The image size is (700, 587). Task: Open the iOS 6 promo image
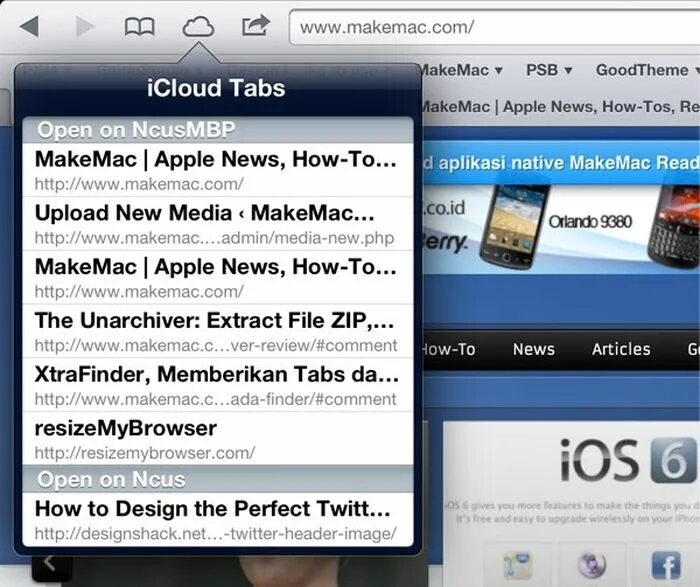click(x=627, y=461)
